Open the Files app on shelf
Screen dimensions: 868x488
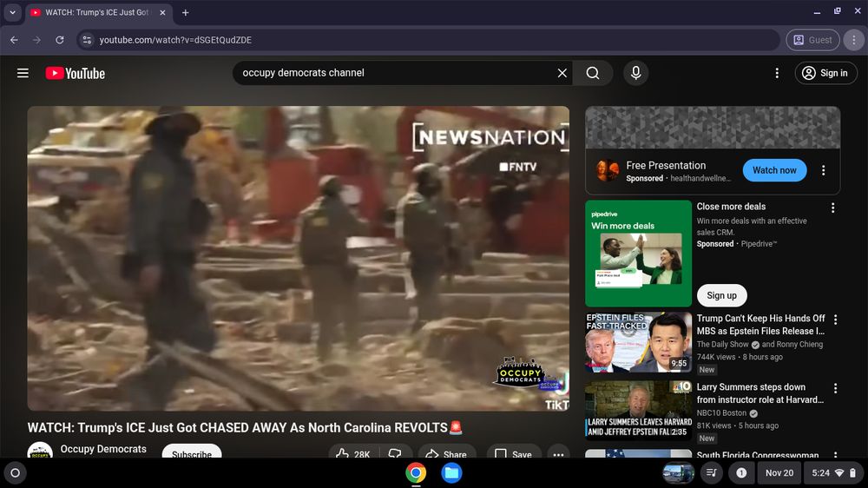tap(451, 473)
